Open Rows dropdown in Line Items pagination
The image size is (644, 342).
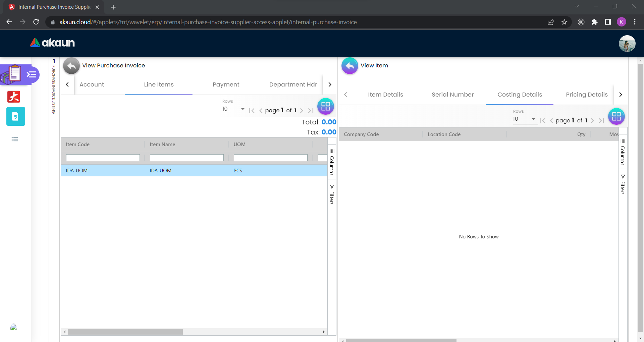point(234,109)
